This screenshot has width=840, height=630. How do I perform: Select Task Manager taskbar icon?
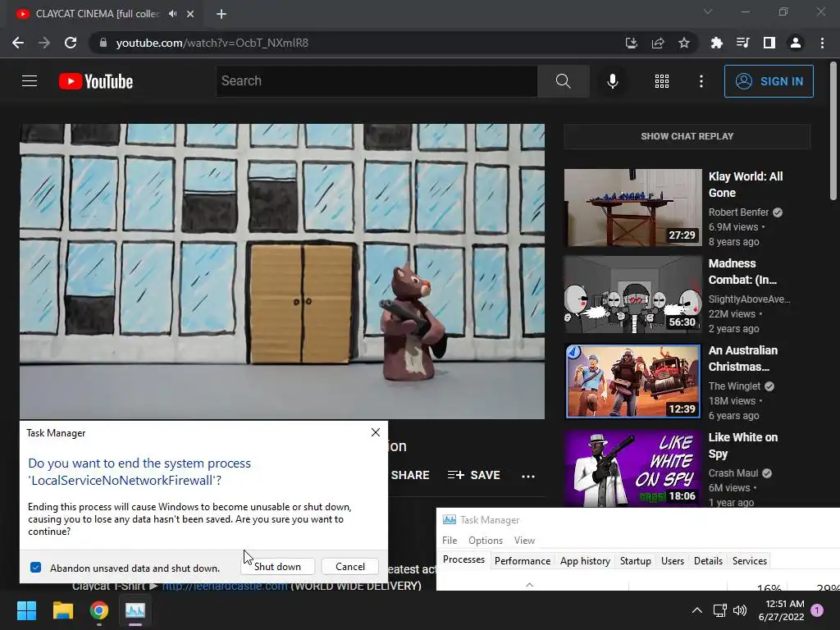(x=135, y=610)
